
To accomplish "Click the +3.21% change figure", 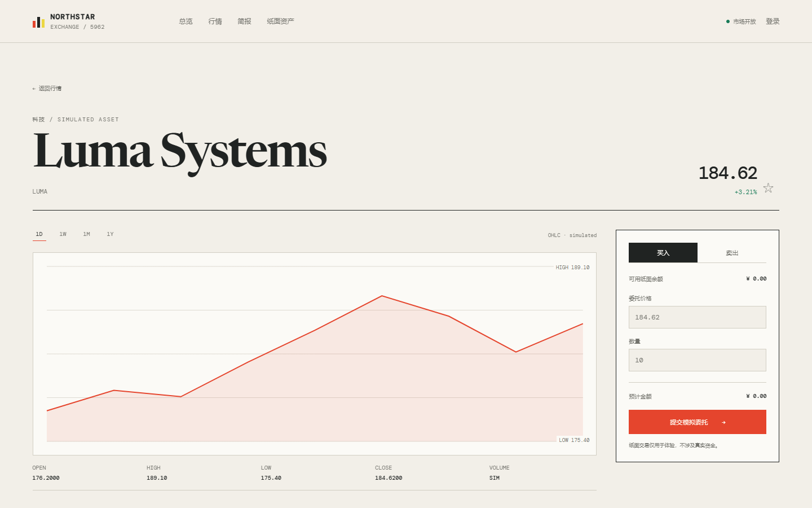I will 745,192.
